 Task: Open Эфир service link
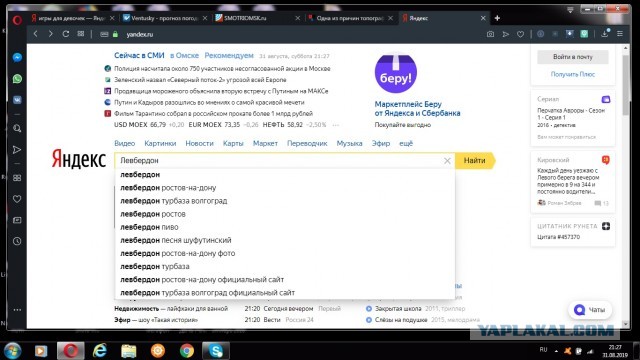381,143
